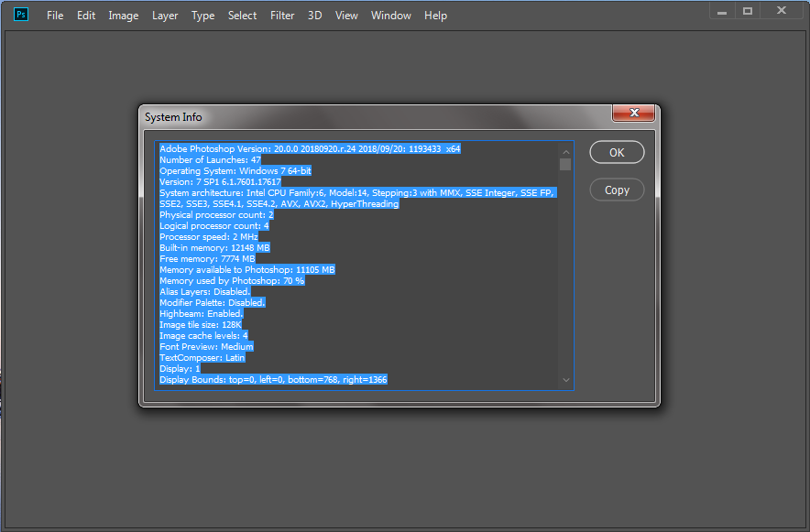Image resolution: width=810 pixels, height=532 pixels.
Task: Click 'TextComposer: Latin' line
Action: (202, 358)
